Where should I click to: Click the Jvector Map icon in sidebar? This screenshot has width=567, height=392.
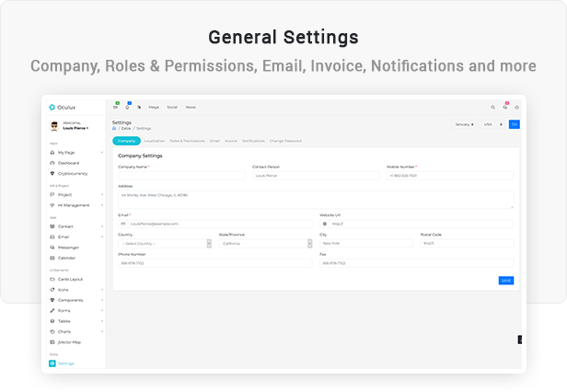point(52,342)
